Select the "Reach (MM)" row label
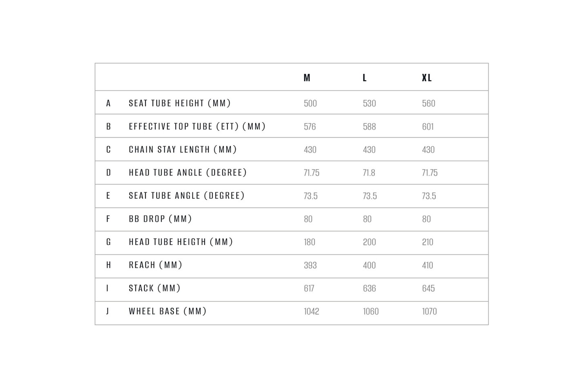The height and width of the screenshot is (387, 588). (x=156, y=265)
